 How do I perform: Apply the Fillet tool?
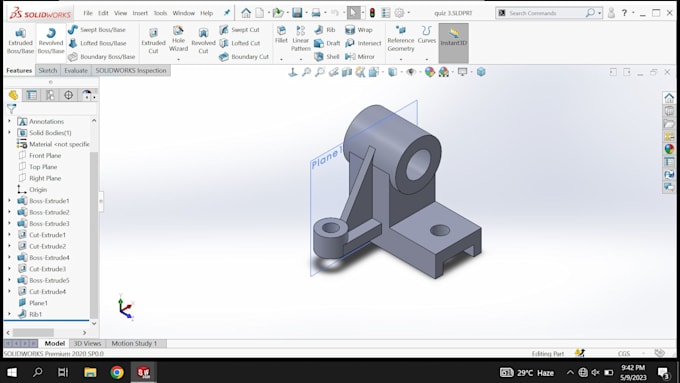tap(281, 35)
